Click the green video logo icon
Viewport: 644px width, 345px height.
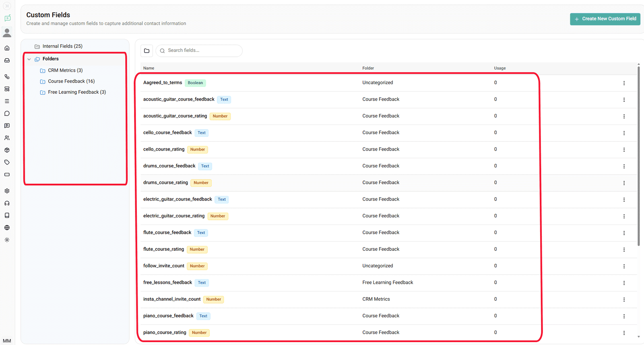pyautogui.click(x=7, y=18)
